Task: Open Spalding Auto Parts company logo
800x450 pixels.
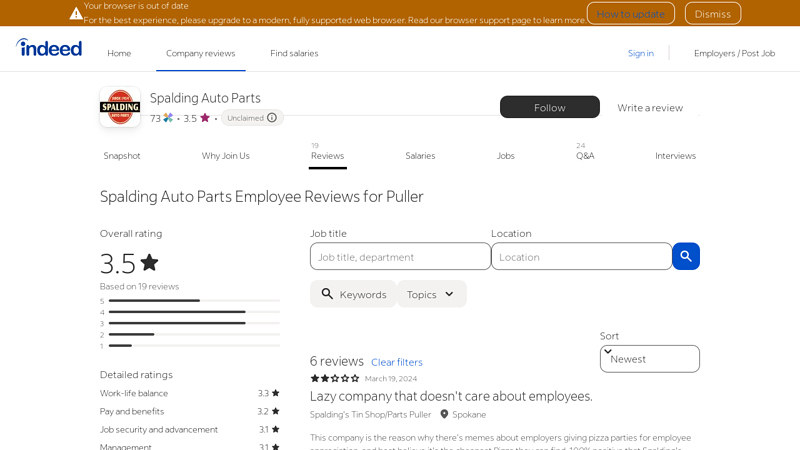Action: point(120,107)
